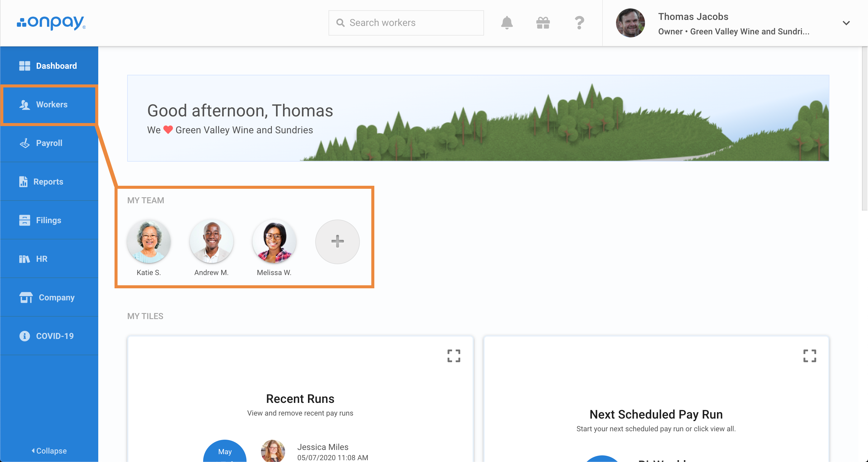Open the Filings menu item
Viewport: 868px width, 462px height.
pyautogui.click(x=49, y=220)
